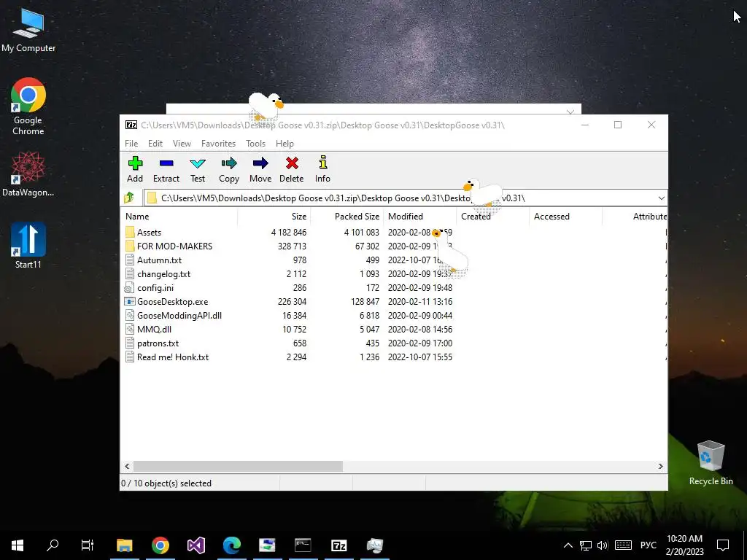Sort by Modified column header
Image resolution: width=747 pixels, height=560 pixels.
click(x=420, y=216)
